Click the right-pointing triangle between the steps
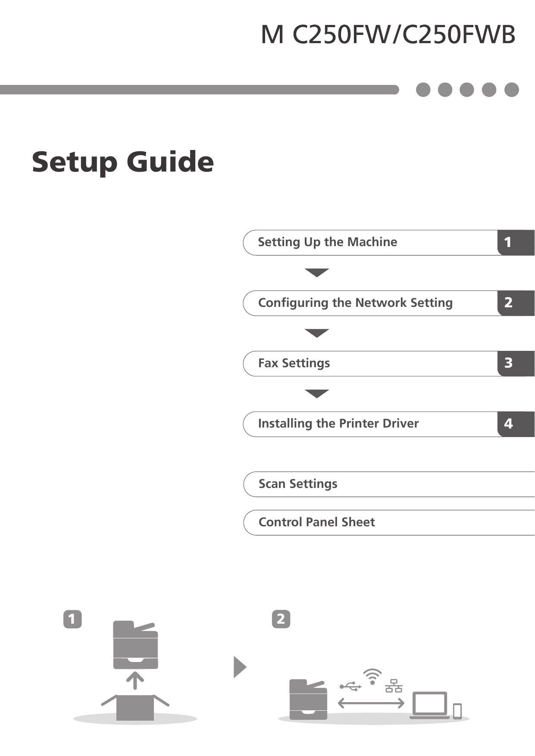The image size is (535, 756). 240,667
